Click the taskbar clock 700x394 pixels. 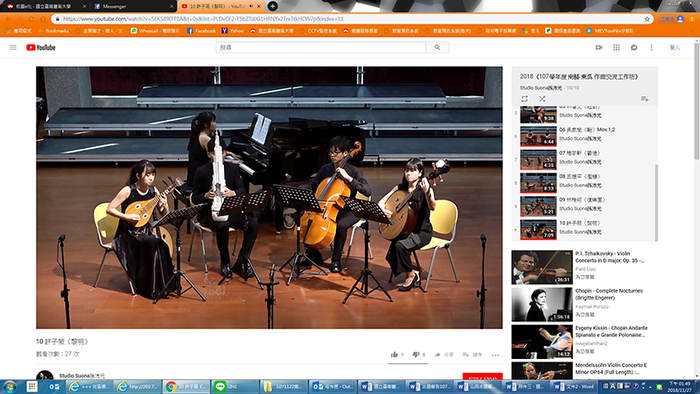coord(680,386)
